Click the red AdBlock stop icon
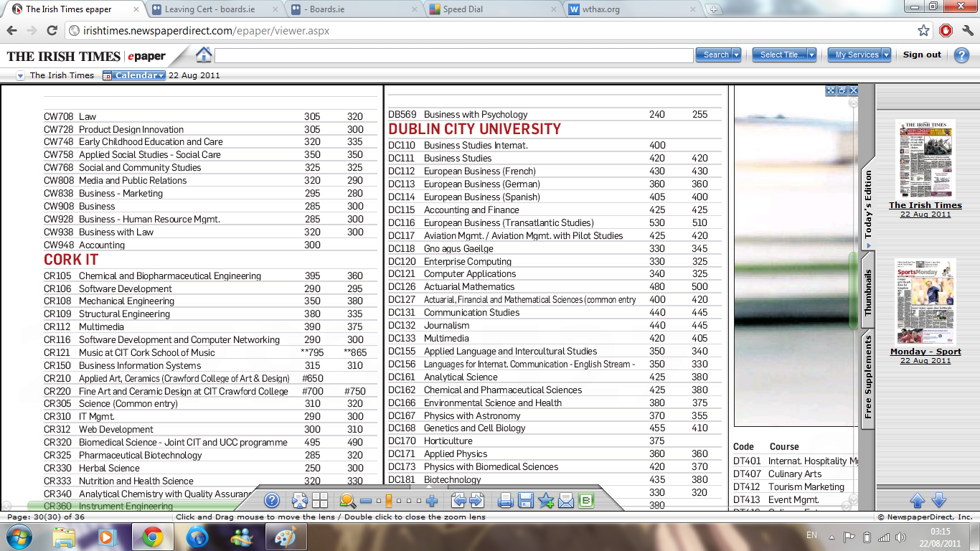This screenshot has height=551, width=980. [x=946, y=31]
